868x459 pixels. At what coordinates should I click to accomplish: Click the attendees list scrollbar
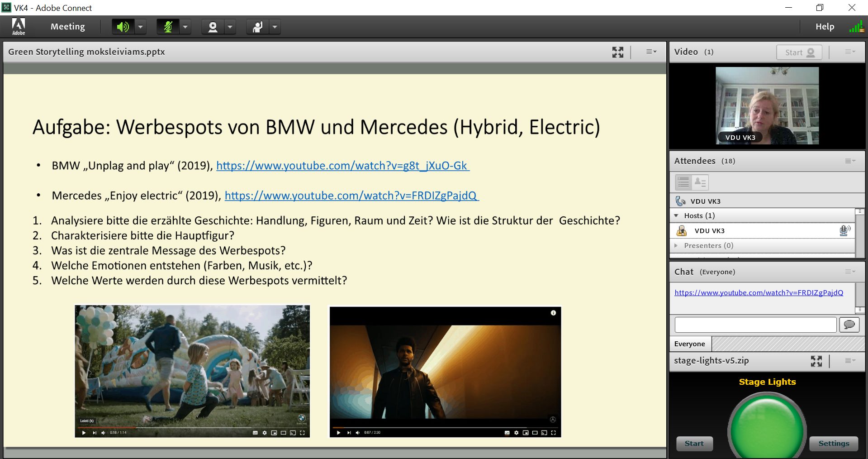[x=860, y=233]
